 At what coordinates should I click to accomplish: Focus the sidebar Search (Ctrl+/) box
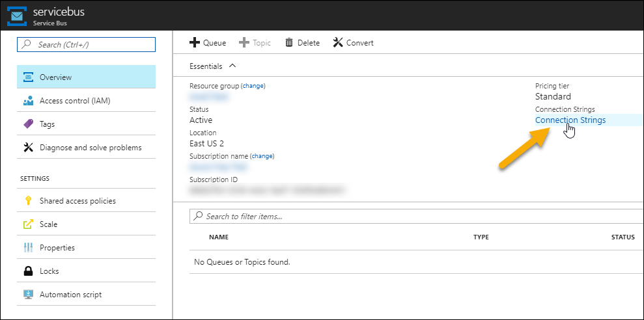click(87, 45)
